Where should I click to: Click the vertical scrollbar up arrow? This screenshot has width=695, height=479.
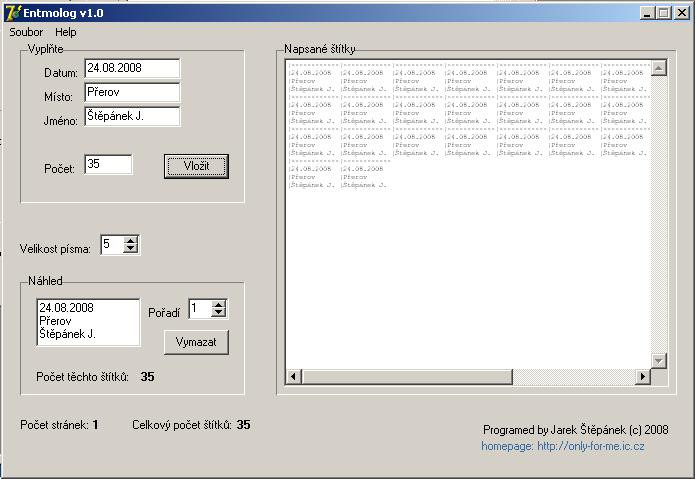coord(659,68)
